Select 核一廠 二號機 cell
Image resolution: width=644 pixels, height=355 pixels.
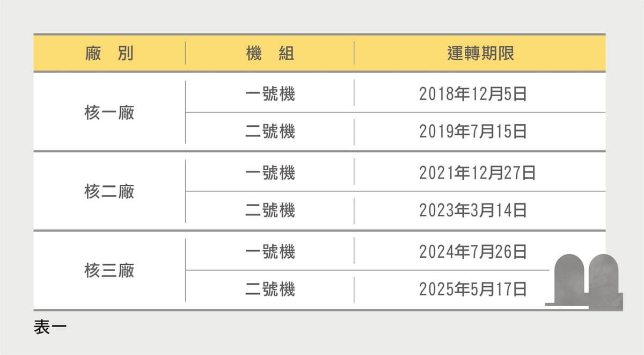click(270, 132)
